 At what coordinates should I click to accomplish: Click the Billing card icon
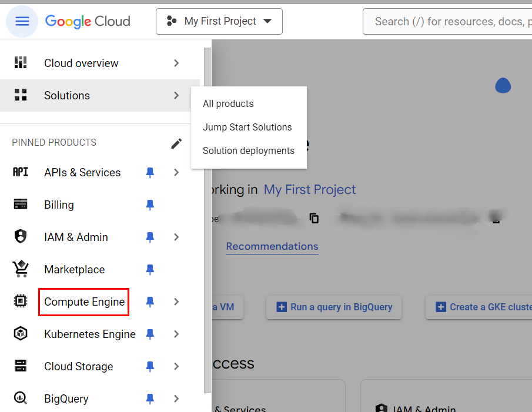click(21, 204)
